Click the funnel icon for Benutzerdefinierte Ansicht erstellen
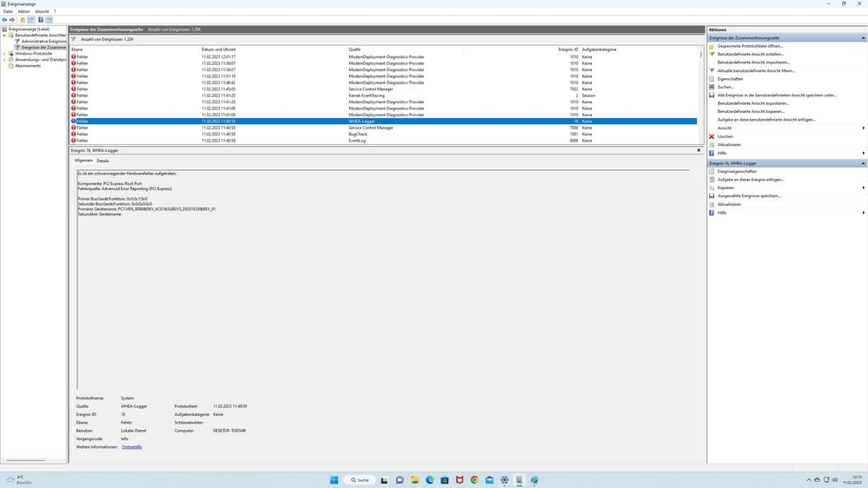This screenshot has height=488, width=868. tap(712, 54)
